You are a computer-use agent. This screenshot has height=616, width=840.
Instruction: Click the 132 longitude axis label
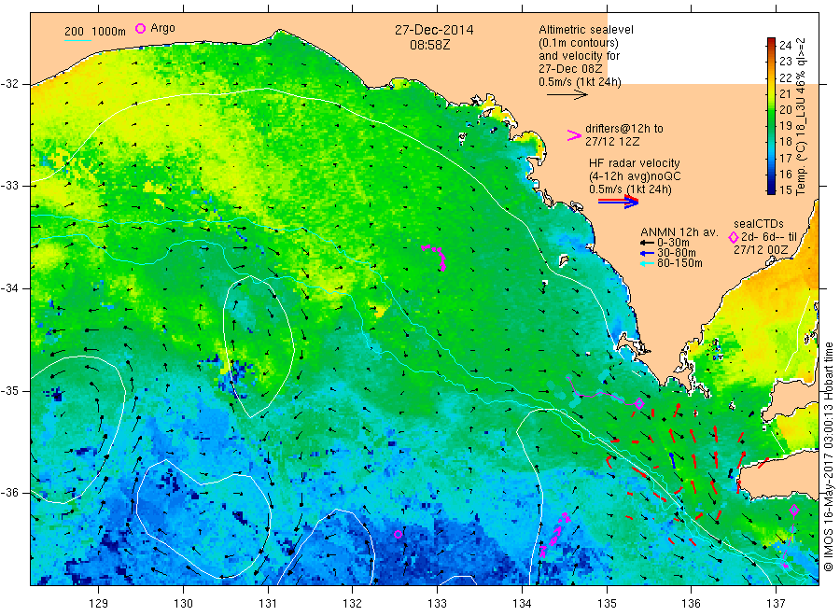point(353,604)
